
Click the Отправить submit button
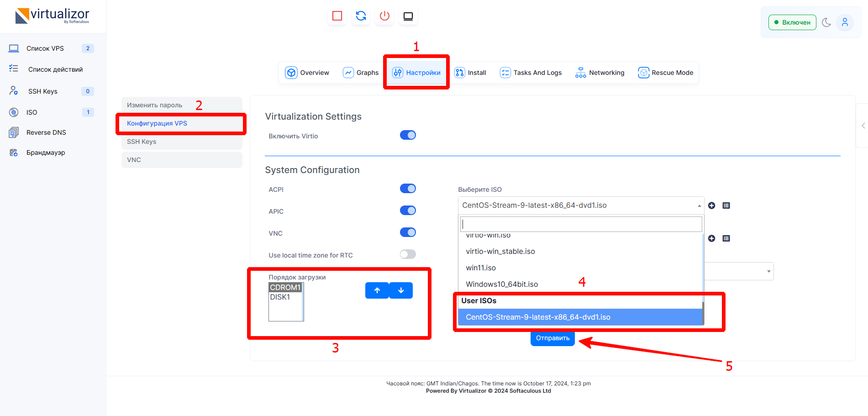[552, 338]
